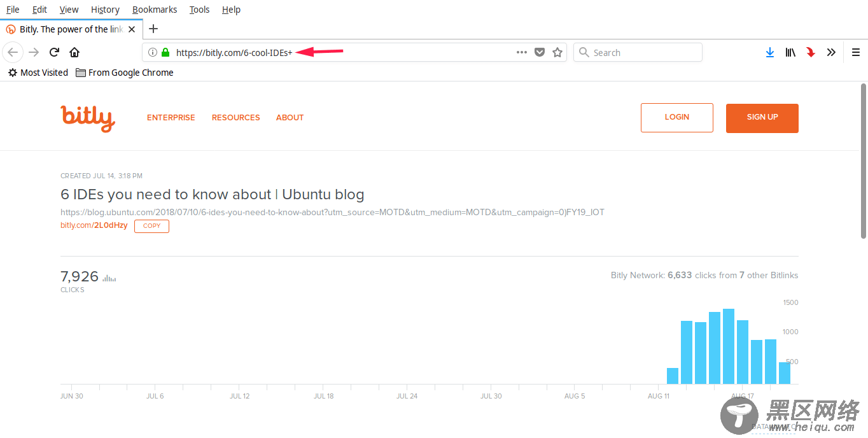
Task: Reload the current page
Action: [55, 52]
